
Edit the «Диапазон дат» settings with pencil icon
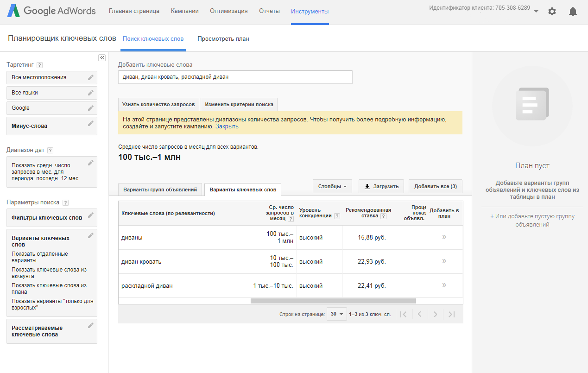(91, 163)
